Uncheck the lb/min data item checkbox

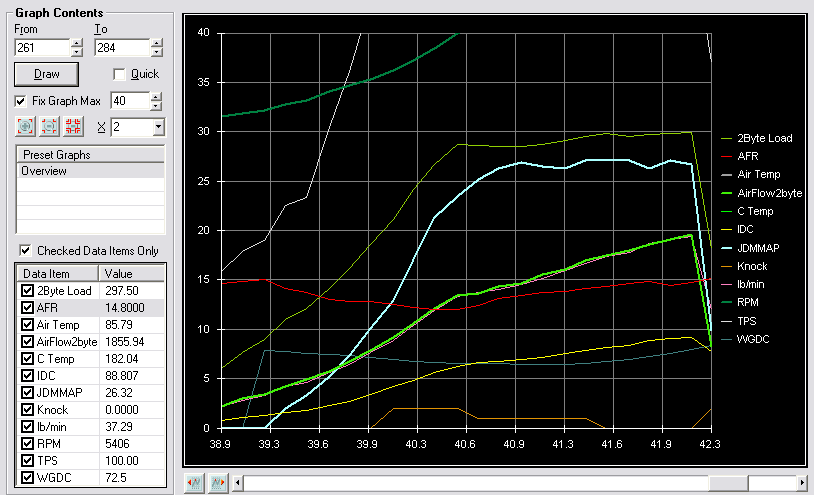(x=28, y=427)
